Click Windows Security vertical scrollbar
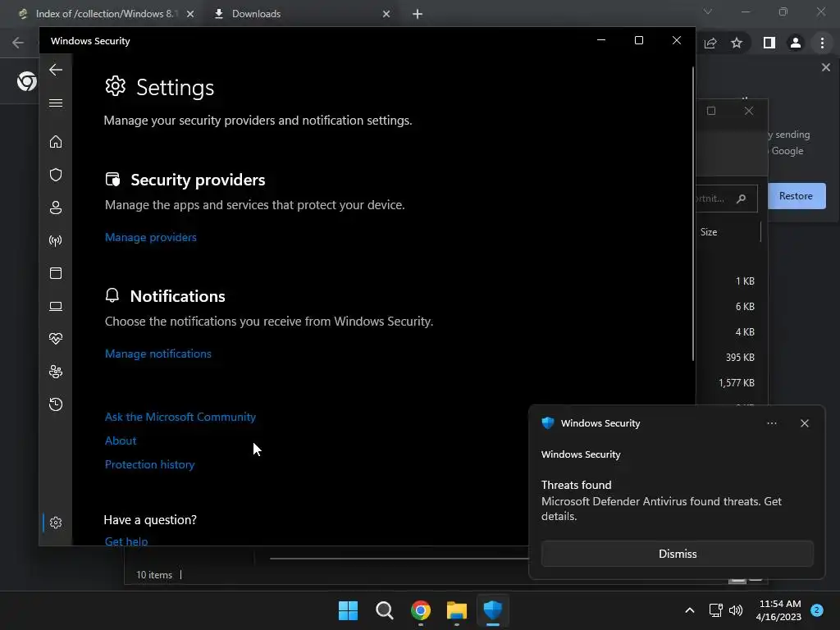Viewport: 840px width, 630px height. 692,214
